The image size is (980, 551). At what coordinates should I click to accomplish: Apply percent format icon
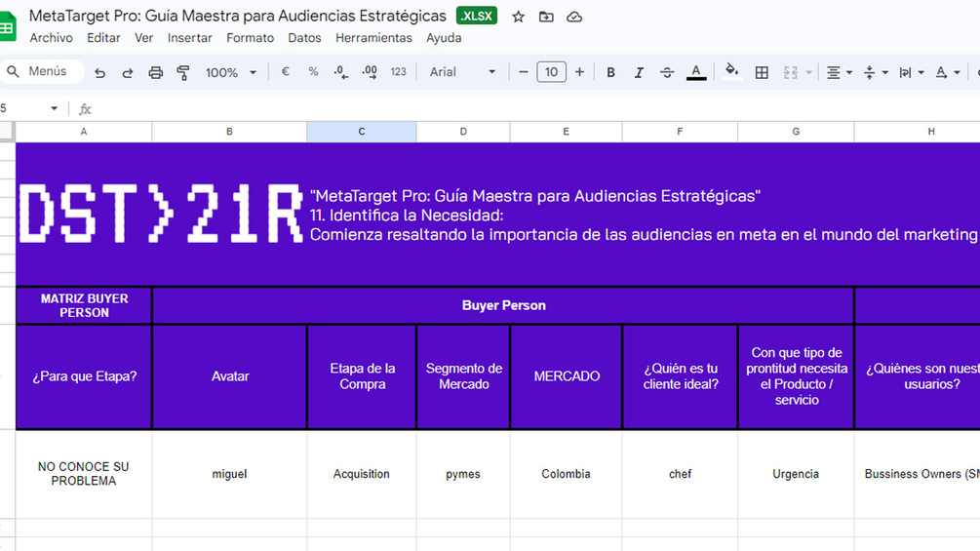point(313,72)
